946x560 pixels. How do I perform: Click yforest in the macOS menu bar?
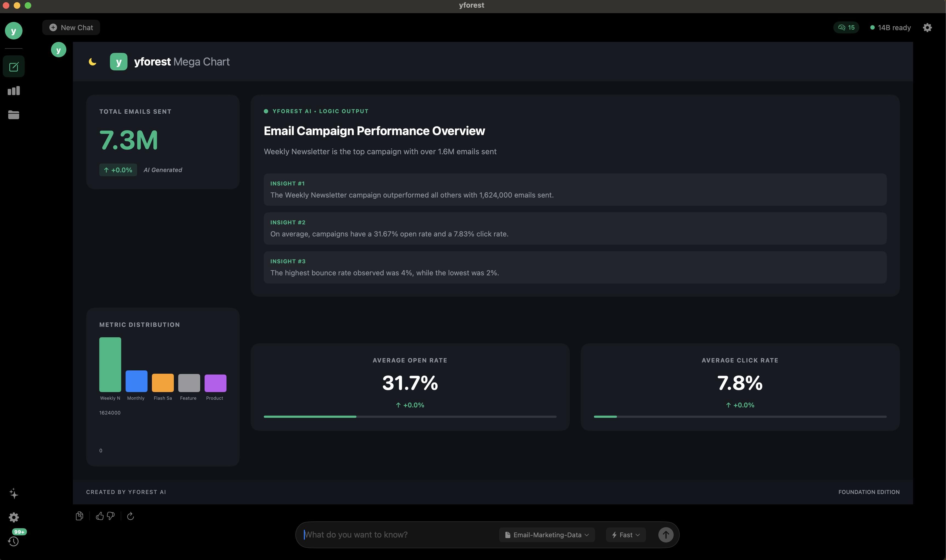[471, 5]
